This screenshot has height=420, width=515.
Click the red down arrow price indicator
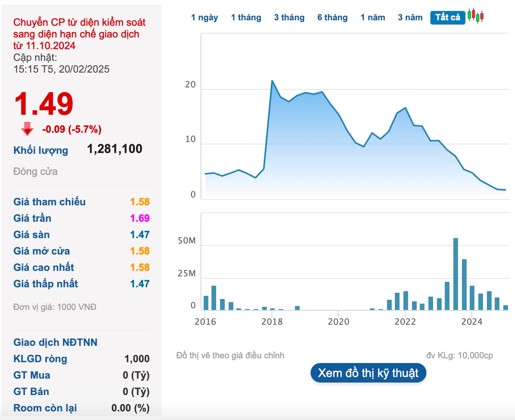(x=27, y=129)
